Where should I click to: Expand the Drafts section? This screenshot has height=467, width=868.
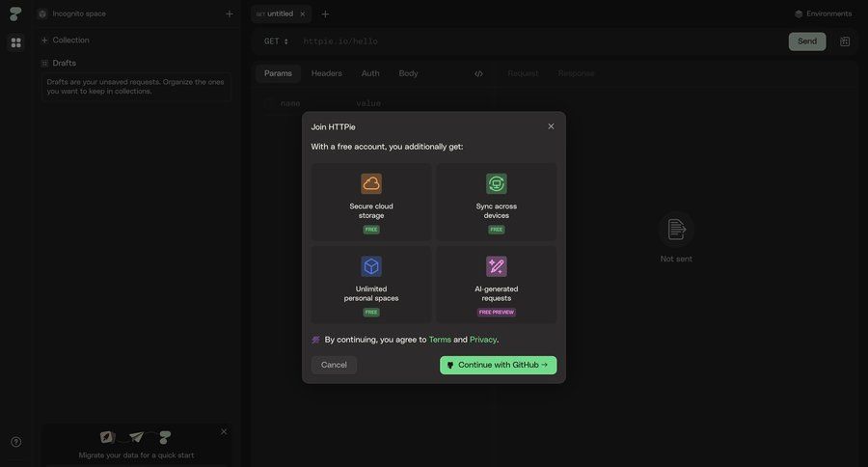(x=59, y=63)
